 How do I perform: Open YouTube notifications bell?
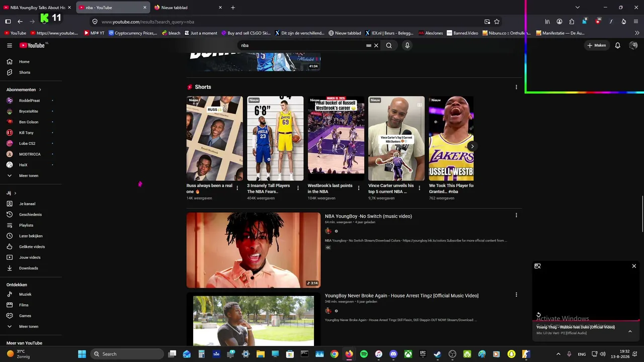[x=618, y=45]
